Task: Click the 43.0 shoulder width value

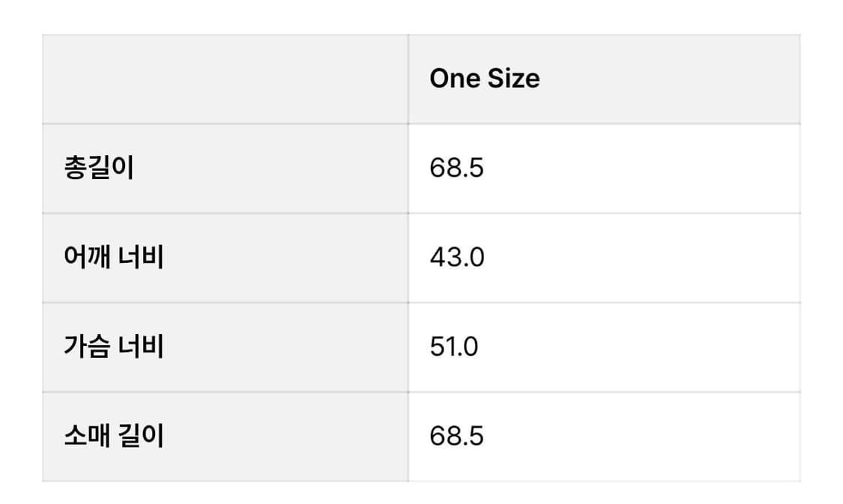Action: pos(456,258)
